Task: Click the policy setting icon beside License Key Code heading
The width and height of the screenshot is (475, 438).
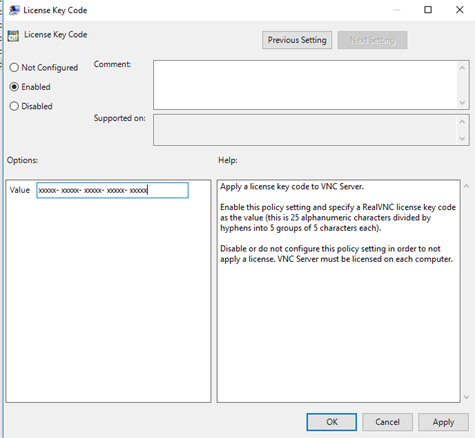Action: (x=13, y=35)
